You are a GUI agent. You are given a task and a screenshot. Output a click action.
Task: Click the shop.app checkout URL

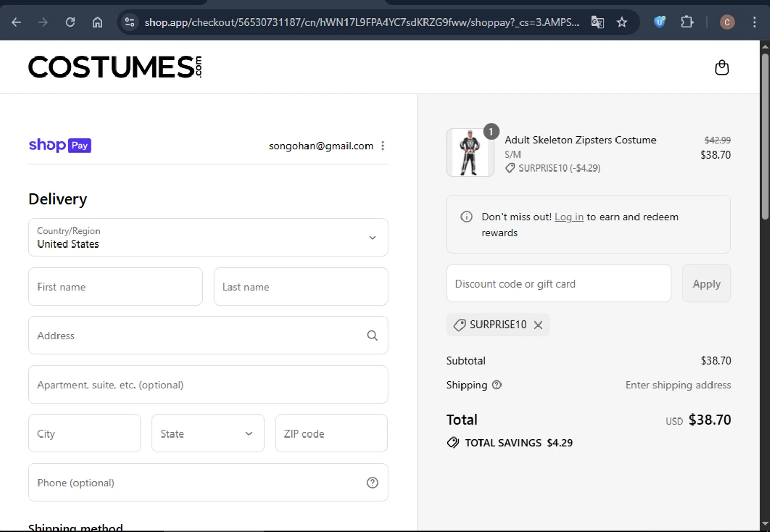coord(361,22)
